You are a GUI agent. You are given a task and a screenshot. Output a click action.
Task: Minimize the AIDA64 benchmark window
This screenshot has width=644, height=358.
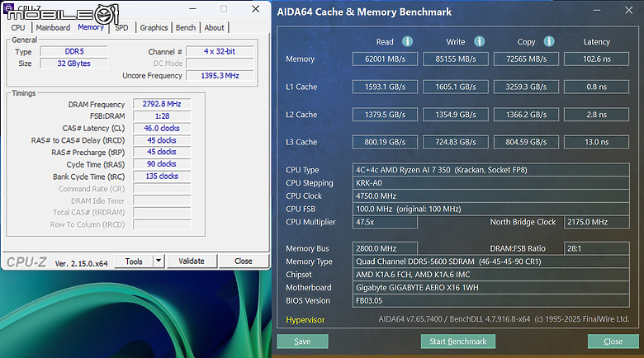pyautogui.click(x=597, y=10)
